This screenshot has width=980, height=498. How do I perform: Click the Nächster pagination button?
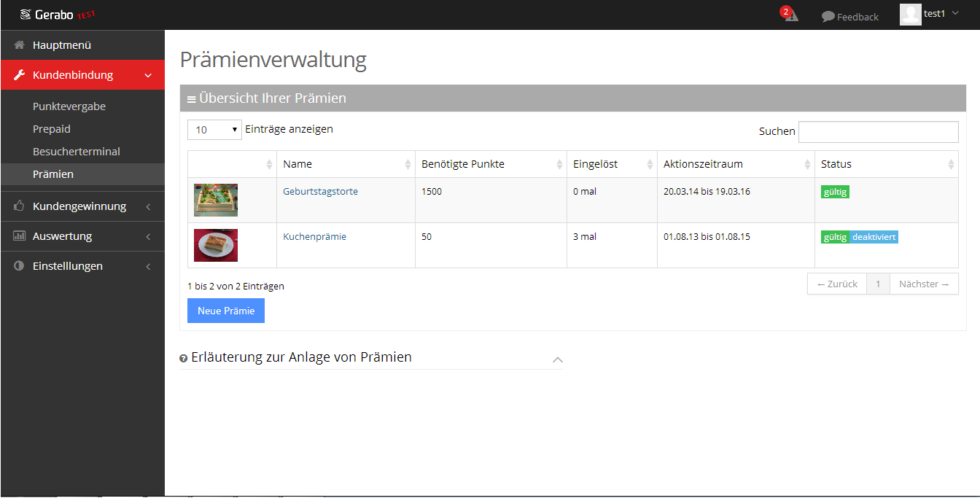[924, 284]
